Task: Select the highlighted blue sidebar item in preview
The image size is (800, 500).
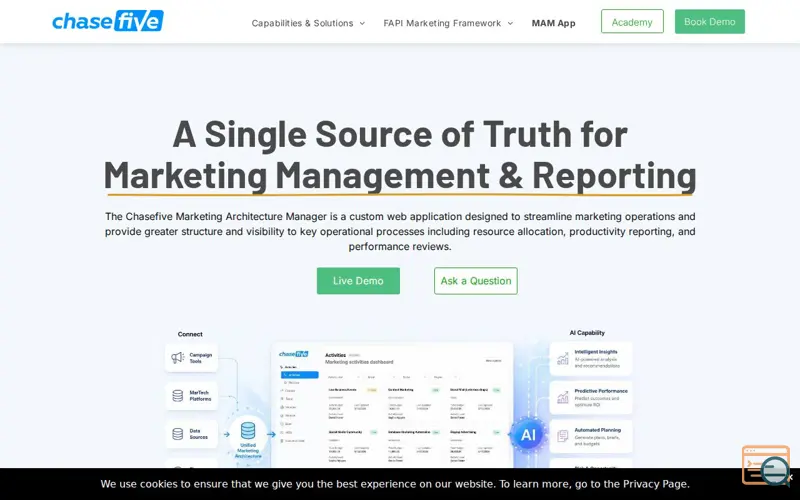Action: (299, 375)
